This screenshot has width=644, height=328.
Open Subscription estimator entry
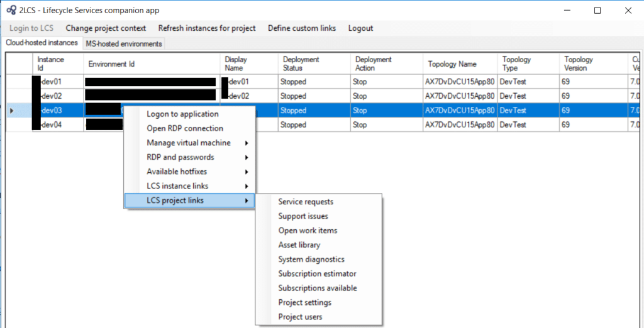[317, 274]
